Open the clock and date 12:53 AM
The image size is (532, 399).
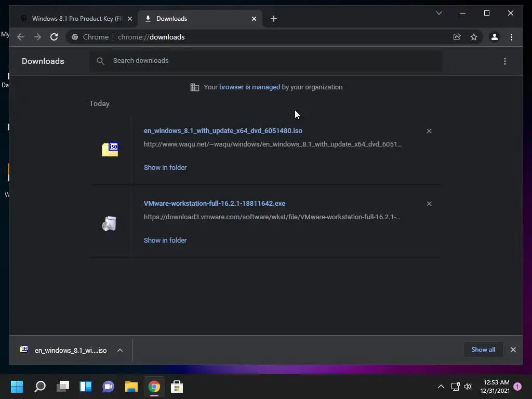pyautogui.click(x=495, y=387)
